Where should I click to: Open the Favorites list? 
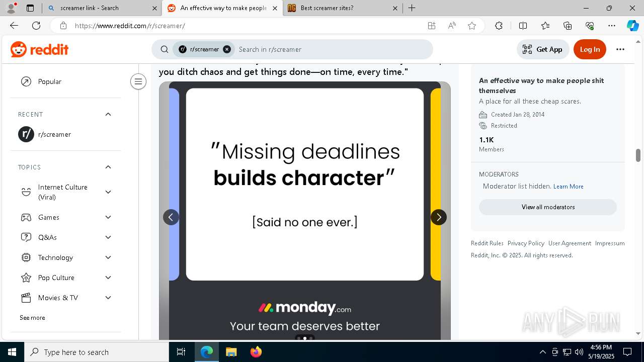pyautogui.click(x=545, y=26)
